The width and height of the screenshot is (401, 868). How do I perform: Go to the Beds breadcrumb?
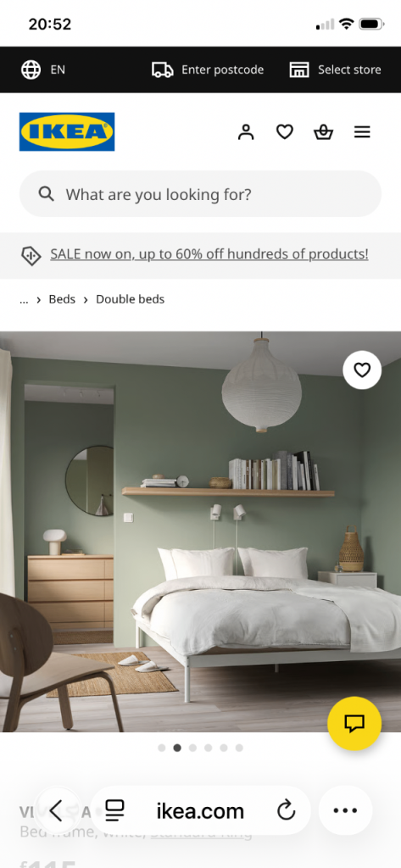click(x=62, y=299)
